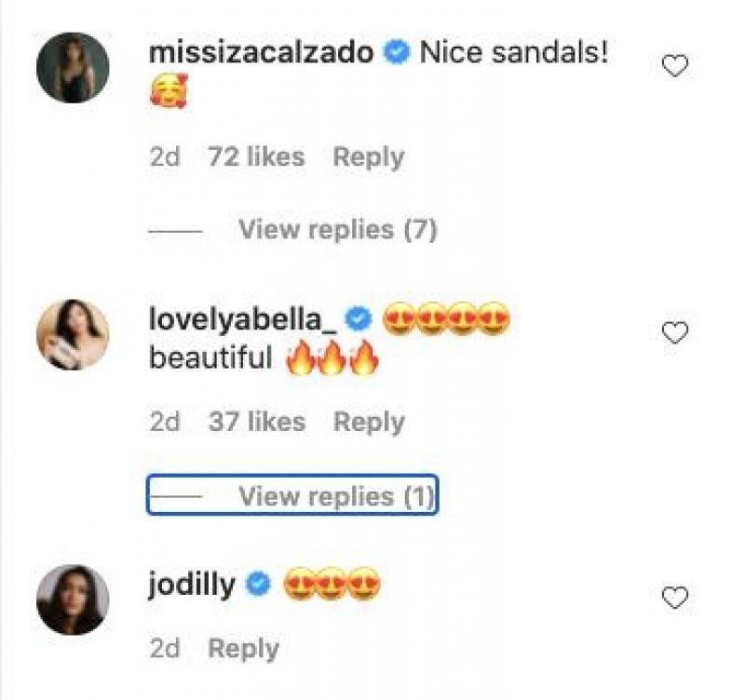Click the missizacalzado username
The height and width of the screenshot is (700, 745).
(262, 53)
